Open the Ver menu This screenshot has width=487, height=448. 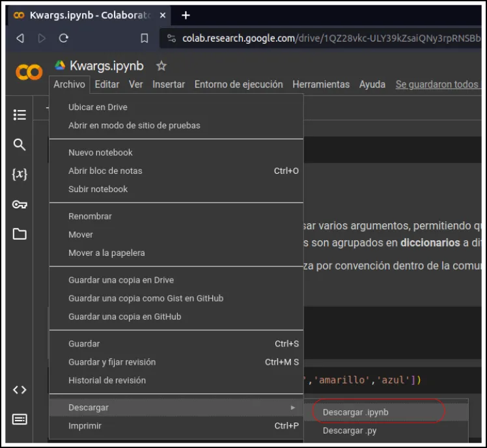(x=135, y=84)
